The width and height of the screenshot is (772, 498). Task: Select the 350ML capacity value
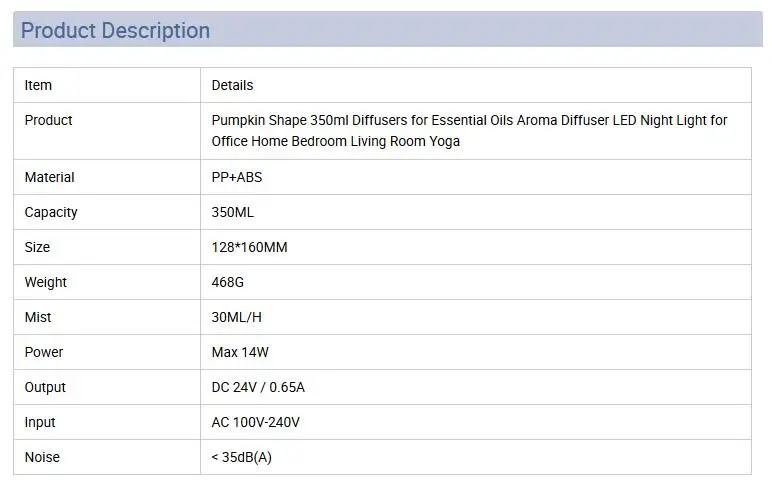(x=232, y=212)
